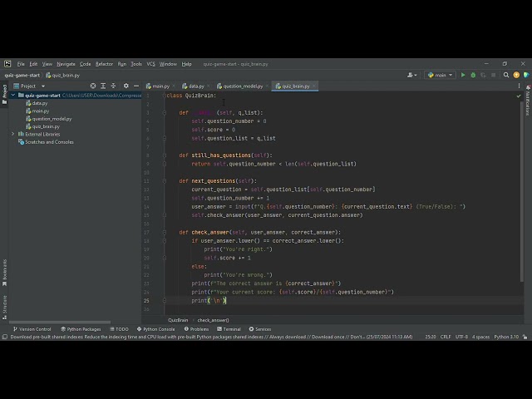Fold the check_answer method in gutter

pos(165,233)
